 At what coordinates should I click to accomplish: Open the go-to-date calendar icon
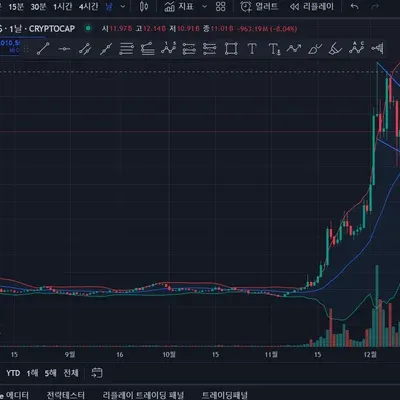pyautogui.click(x=97, y=373)
